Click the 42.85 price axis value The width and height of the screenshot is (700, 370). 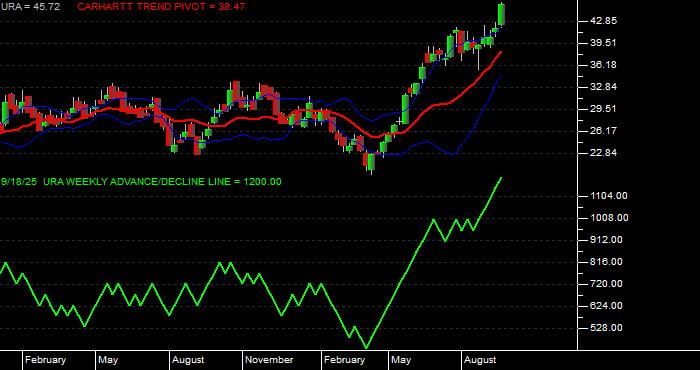(x=603, y=21)
